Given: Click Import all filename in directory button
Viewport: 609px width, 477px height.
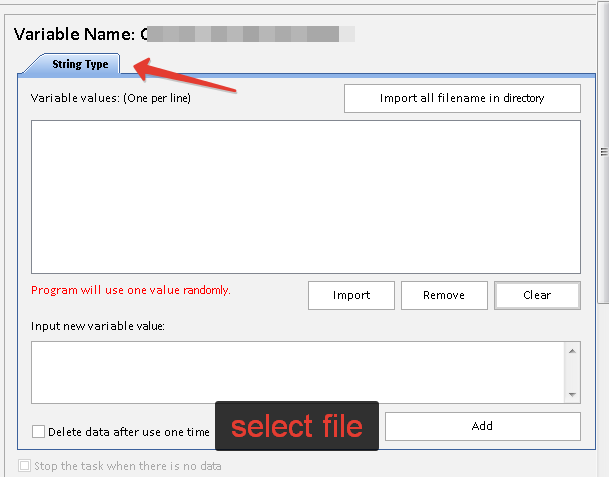Looking at the screenshot, I should (x=461, y=98).
